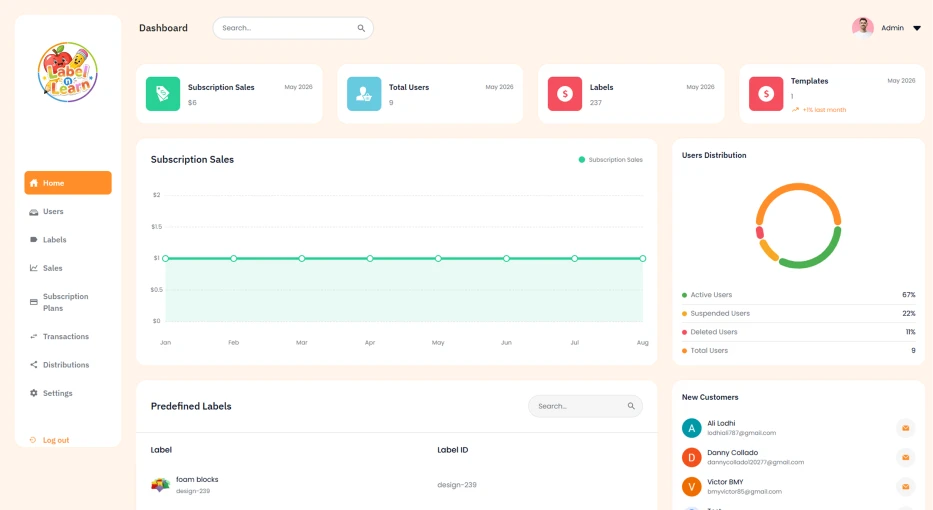Click the Settings gear icon in sidebar
The height and width of the screenshot is (510, 933).
pyautogui.click(x=34, y=393)
